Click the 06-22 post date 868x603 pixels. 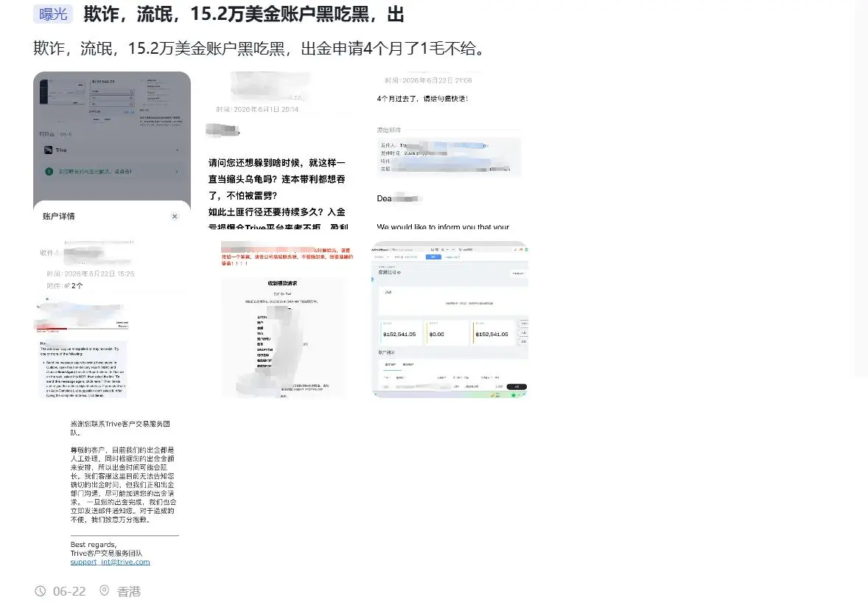pyautogui.click(x=69, y=591)
